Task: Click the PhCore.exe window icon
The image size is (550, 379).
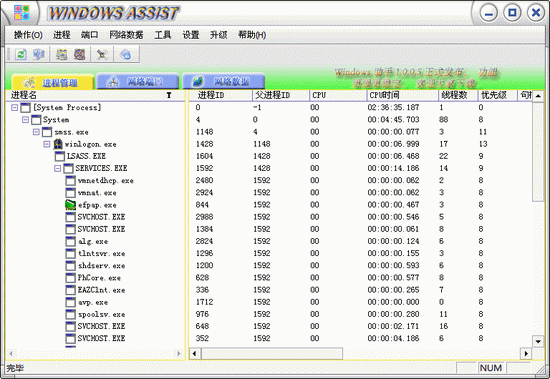Action: click(71, 278)
